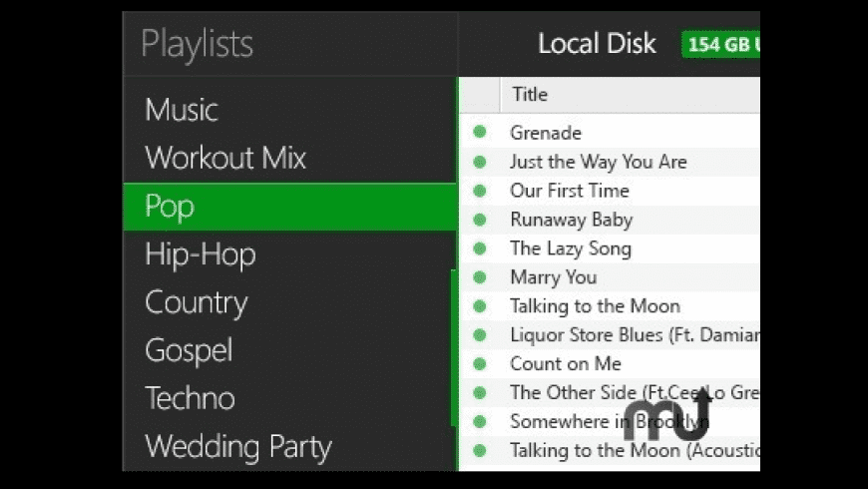
Task: Click the green dot beside Marry You
Action: point(479,276)
